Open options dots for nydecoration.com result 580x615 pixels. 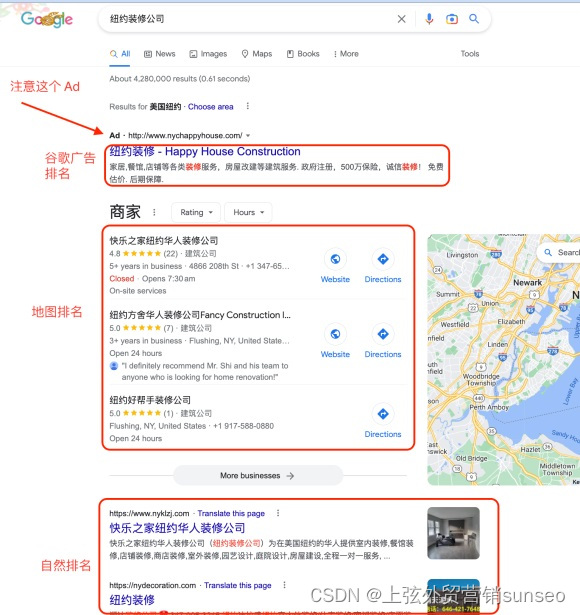(x=284, y=585)
